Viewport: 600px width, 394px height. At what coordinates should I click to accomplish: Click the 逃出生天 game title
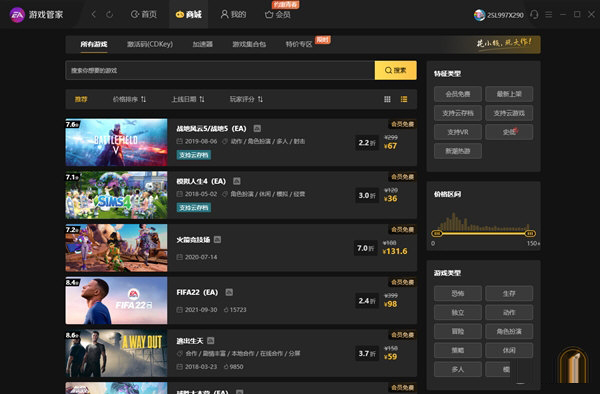(x=190, y=341)
